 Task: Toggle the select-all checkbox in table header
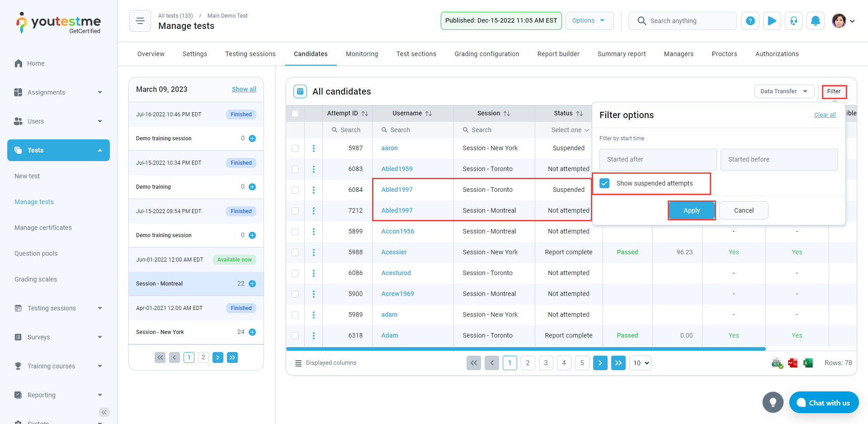(x=295, y=114)
